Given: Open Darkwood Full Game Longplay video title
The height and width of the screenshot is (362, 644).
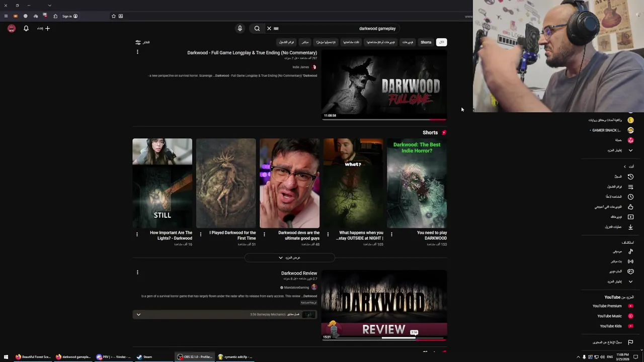Looking at the screenshot, I should pyautogui.click(x=252, y=53).
